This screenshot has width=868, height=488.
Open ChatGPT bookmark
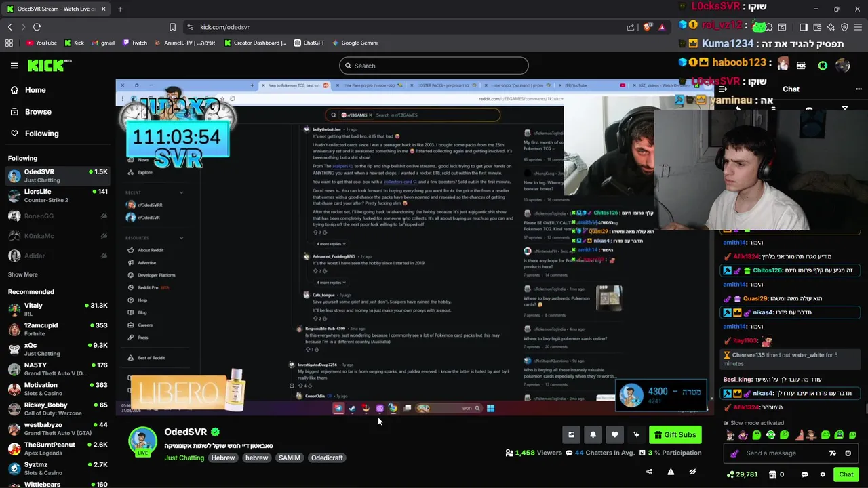pyautogui.click(x=309, y=43)
